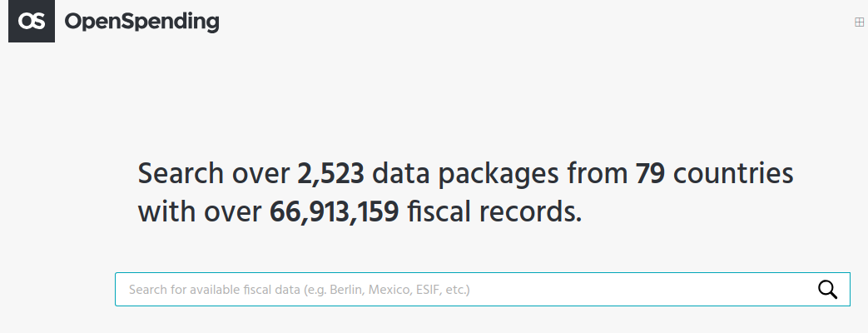Viewport: 868px width, 333px height.
Task: Click the white 'OS' letters inside the logo
Action: [32, 22]
